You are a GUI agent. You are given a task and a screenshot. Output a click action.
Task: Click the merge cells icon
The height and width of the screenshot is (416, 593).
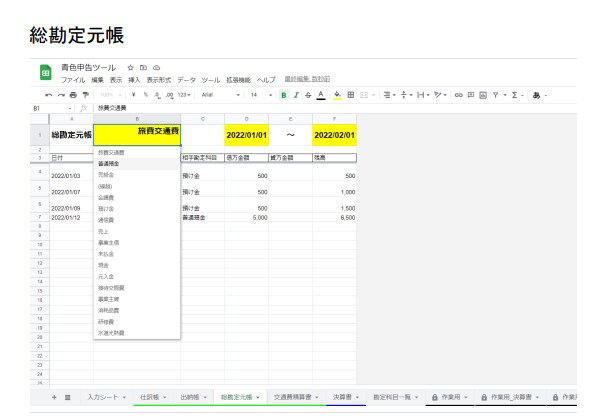pos(364,95)
